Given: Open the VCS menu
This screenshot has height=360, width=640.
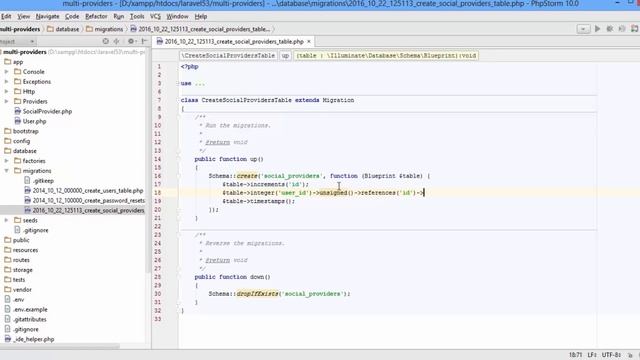Looking at the screenshot, I should tap(155, 16).
